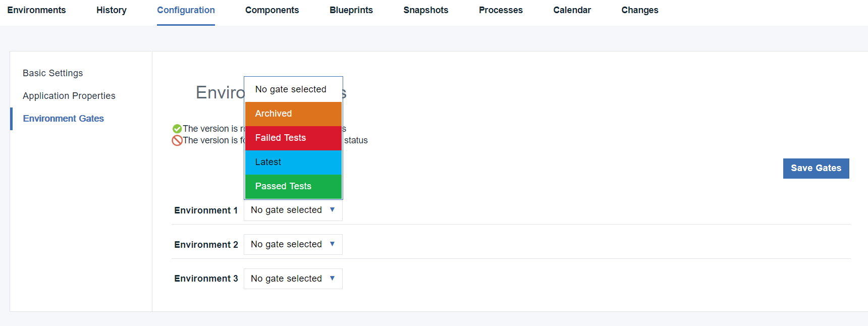Switch to the Environments tab
868x326 pixels.
click(x=36, y=10)
